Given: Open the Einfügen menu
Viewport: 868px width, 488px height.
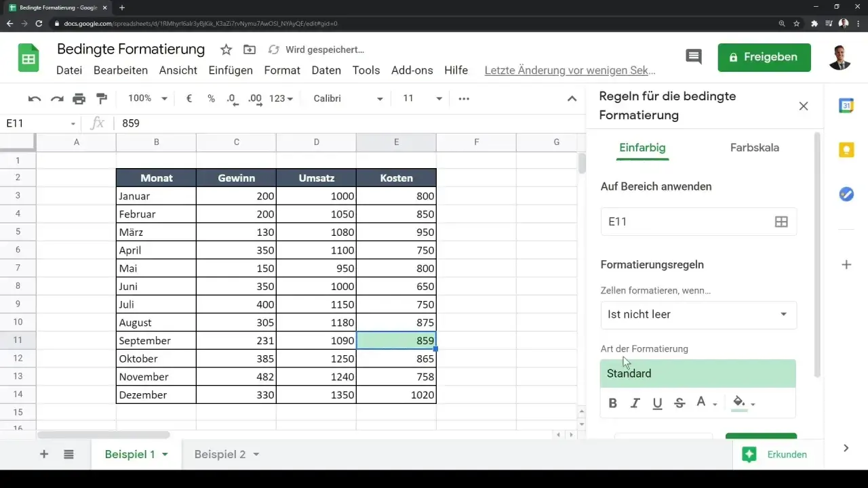Looking at the screenshot, I should [x=231, y=70].
